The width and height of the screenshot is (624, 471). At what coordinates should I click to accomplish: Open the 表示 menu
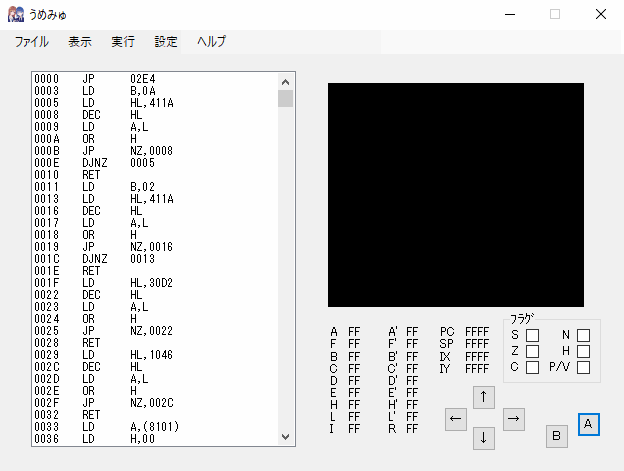[80, 41]
